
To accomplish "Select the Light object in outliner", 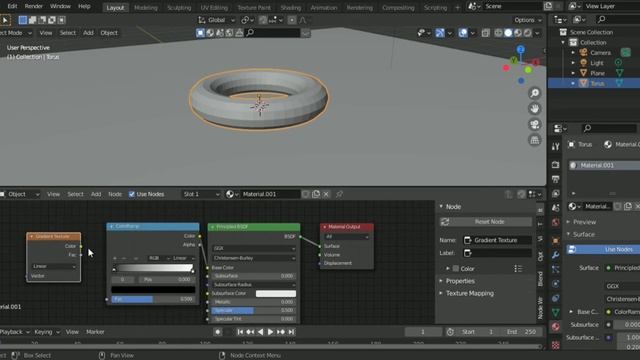I will [x=597, y=63].
